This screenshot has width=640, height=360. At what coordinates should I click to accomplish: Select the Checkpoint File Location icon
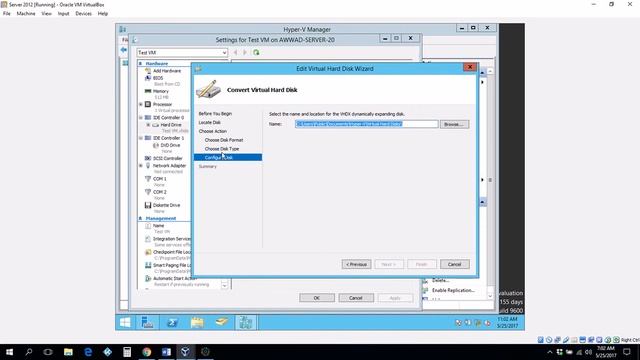point(148,252)
